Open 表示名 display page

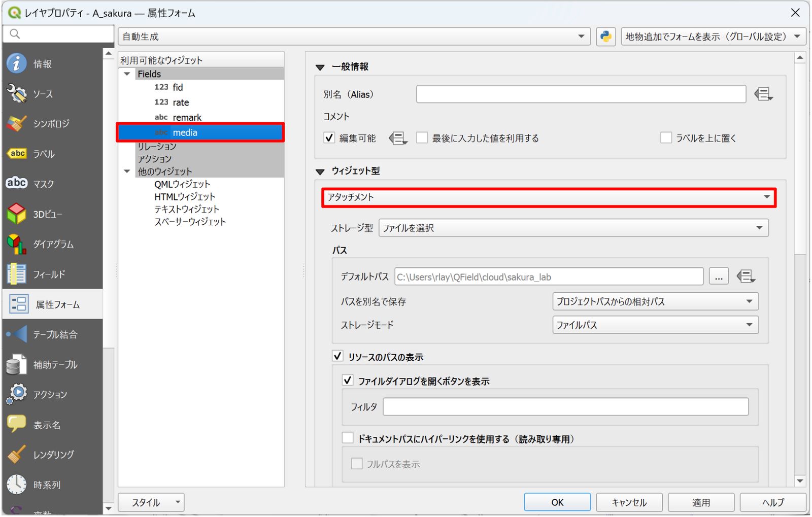click(x=17, y=425)
